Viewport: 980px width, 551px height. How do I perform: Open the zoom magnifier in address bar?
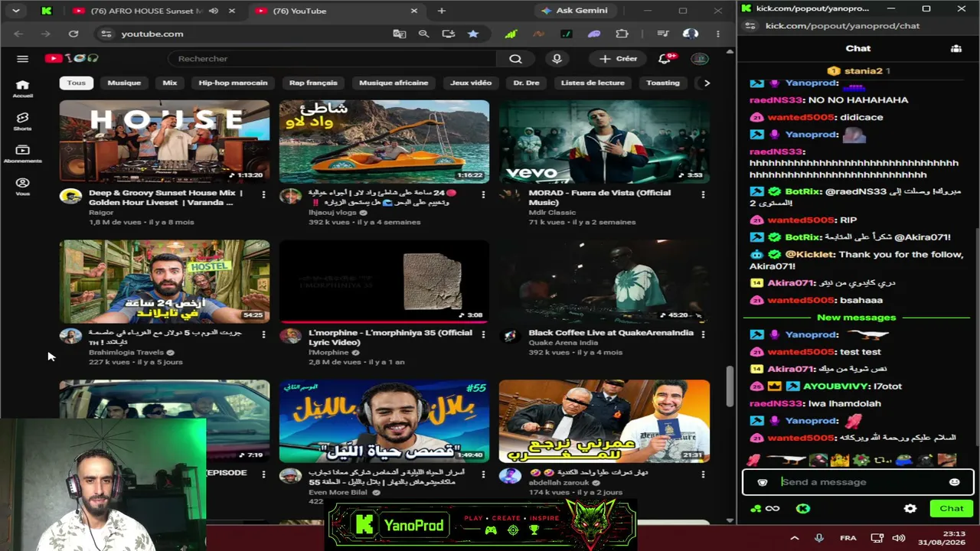pos(423,34)
